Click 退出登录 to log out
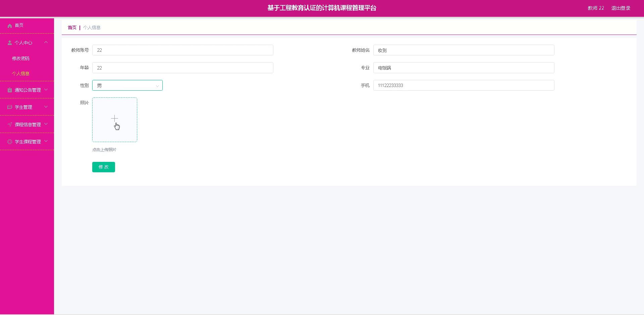 [x=621, y=8]
